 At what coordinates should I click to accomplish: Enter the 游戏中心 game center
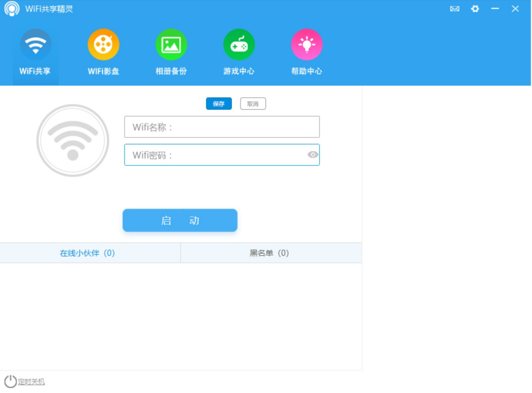point(239,52)
